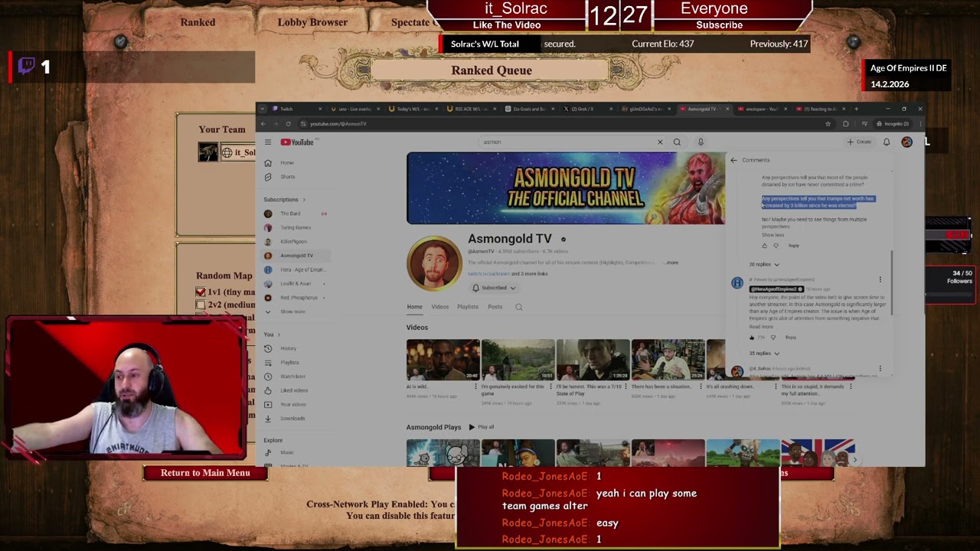
Task: Like the top comment with thumbs up
Action: click(x=764, y=246)
